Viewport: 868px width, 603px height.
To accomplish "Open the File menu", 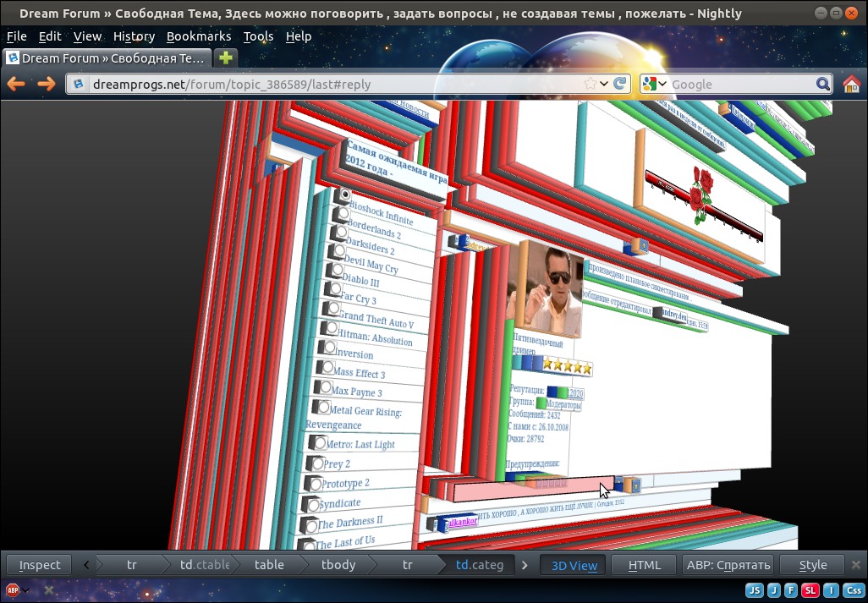I will tap(17, 36).
